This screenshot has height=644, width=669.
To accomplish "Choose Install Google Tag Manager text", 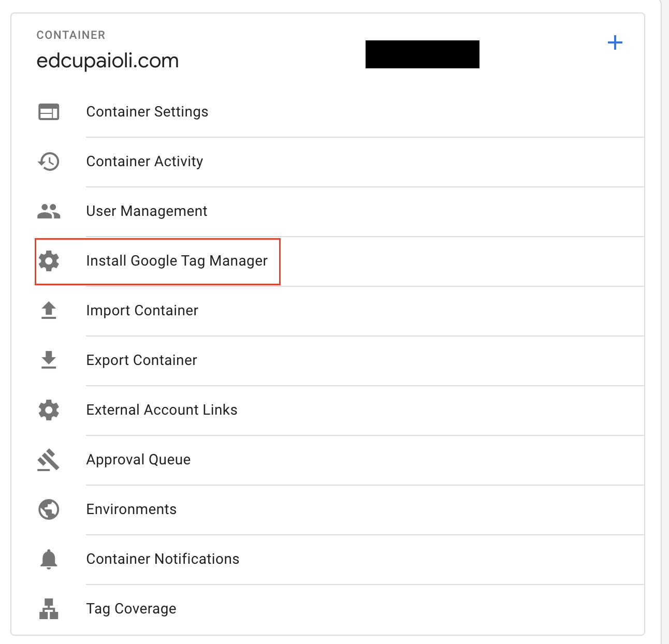I will pyautogui.click(x=177, y=261).
